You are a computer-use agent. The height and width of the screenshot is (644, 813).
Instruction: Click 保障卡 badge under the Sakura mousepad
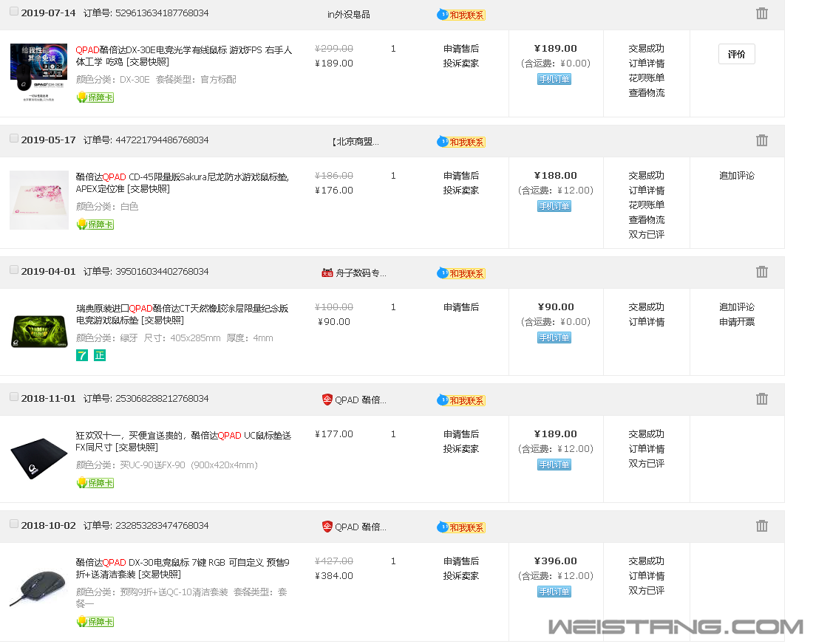(95, 225)
